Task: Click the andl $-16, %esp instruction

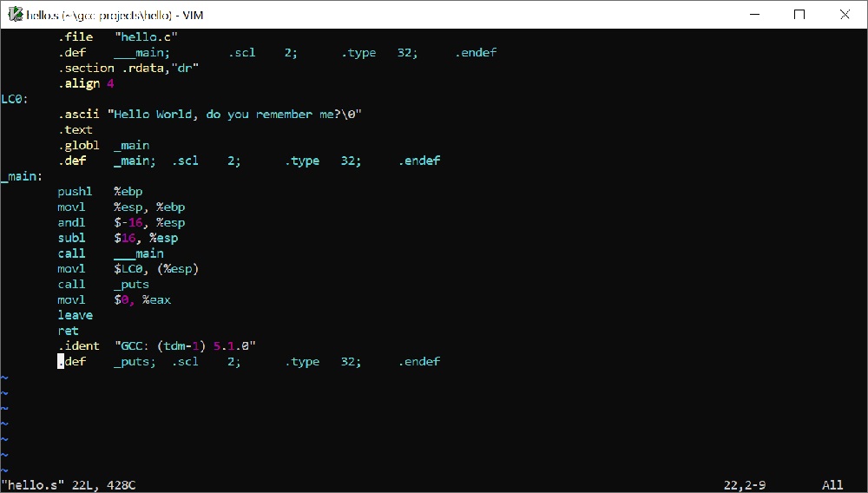Action: [x=122, y=222]
